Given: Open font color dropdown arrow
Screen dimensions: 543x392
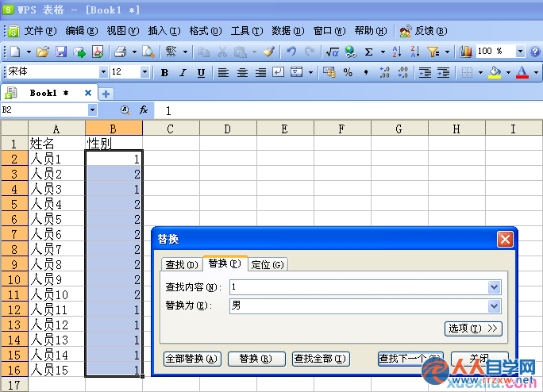Looking at the screenshot, I should [536, 73].
